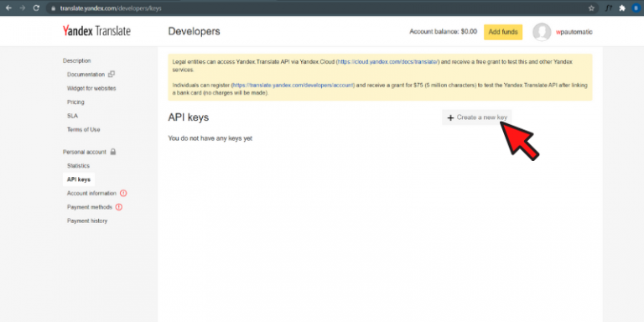Screen dimensions: 644x322
Task: Click the lock icon next to Personal account
Action: tap(113, 152)
